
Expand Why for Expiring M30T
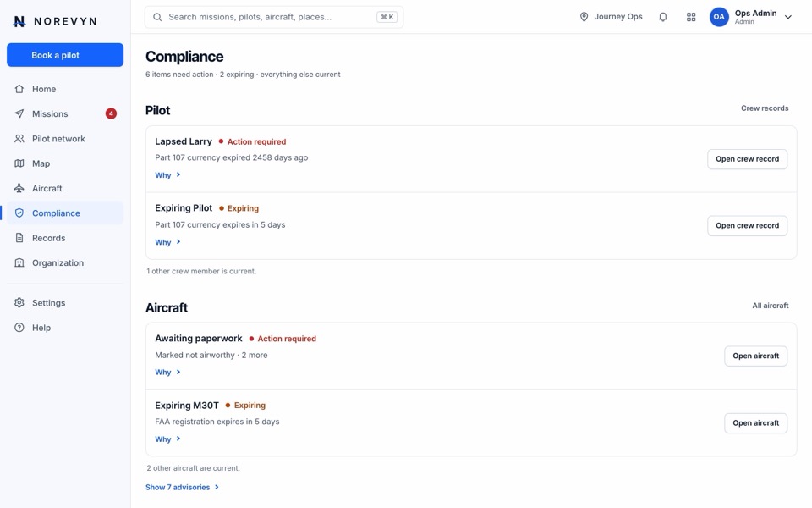click(167, 439)
